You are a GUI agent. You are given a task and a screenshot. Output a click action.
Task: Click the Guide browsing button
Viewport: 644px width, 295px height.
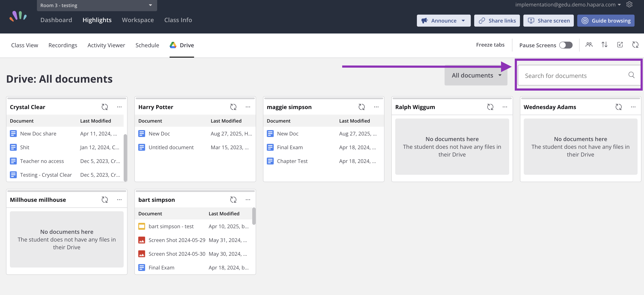pos(606,21)
